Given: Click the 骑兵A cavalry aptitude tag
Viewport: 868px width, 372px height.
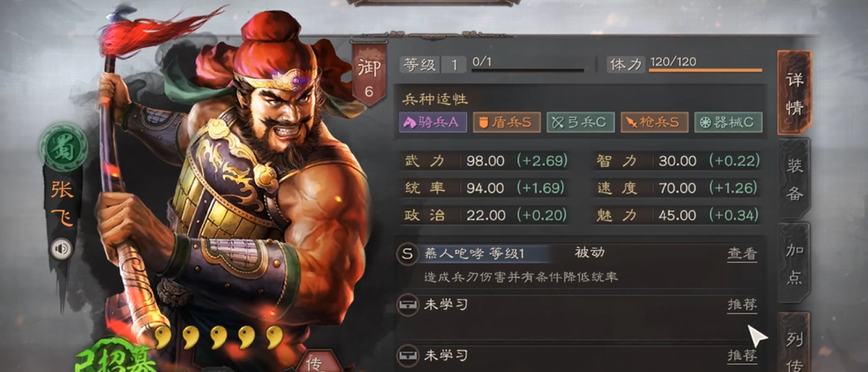Looking at the screenshot, I should coord(433,122).
